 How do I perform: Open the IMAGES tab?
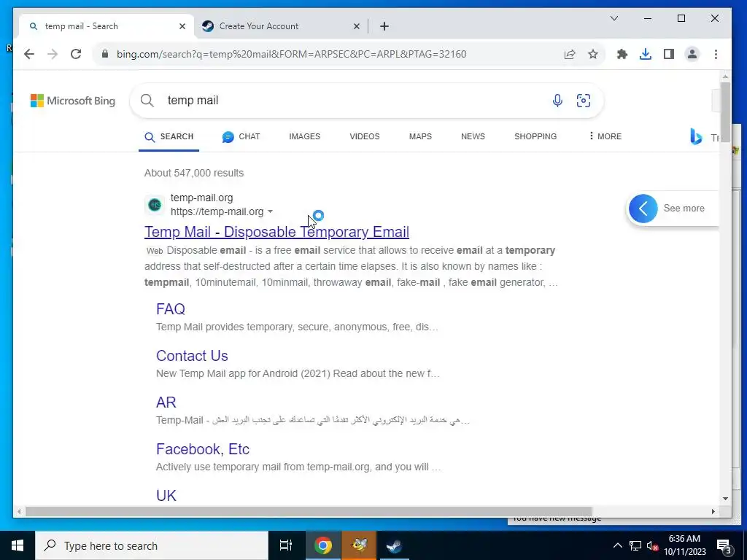click(304, 136)
